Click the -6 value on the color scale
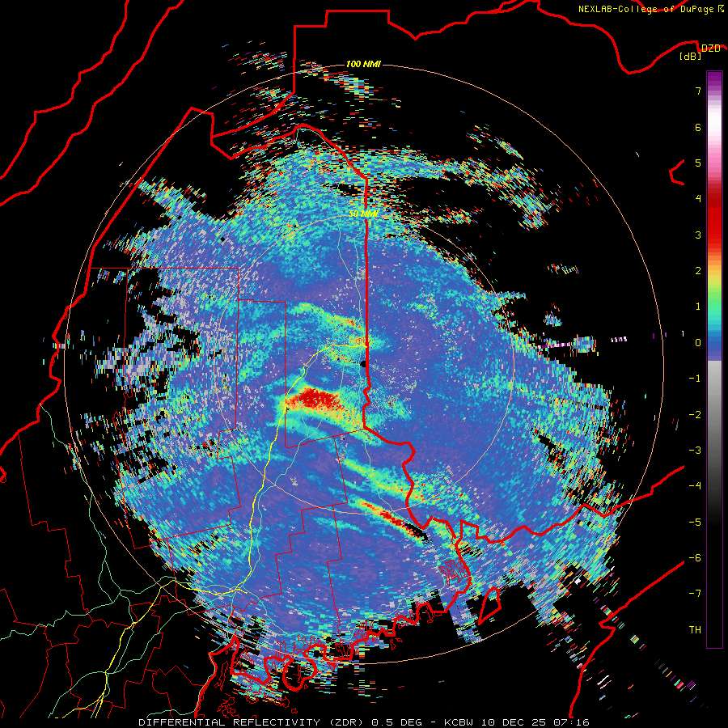 click(x=695, y=558)
